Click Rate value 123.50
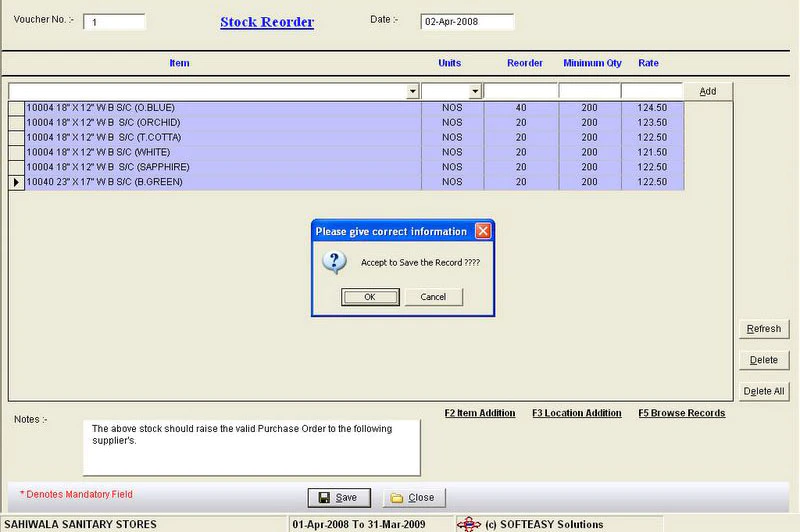This screenshot has width=800, height=532. tap(652, 122)
